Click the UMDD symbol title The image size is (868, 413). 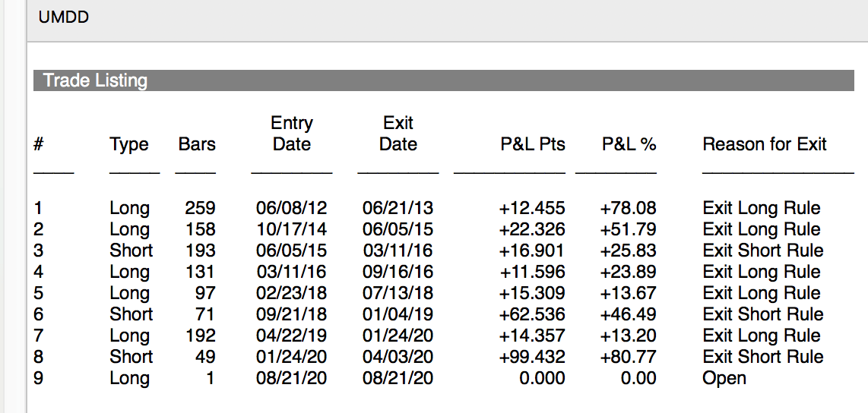(x=63, y=17)
